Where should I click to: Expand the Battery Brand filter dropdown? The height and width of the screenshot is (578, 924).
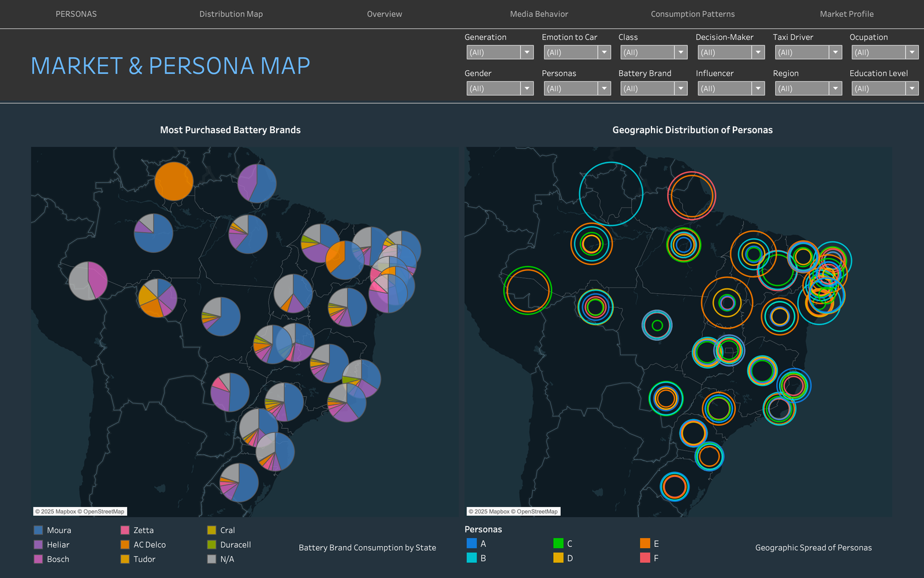[x=653, y=89]
